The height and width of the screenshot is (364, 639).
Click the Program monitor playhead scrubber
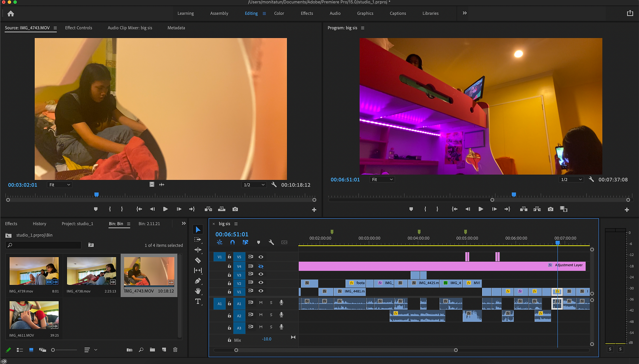(514, 194)
